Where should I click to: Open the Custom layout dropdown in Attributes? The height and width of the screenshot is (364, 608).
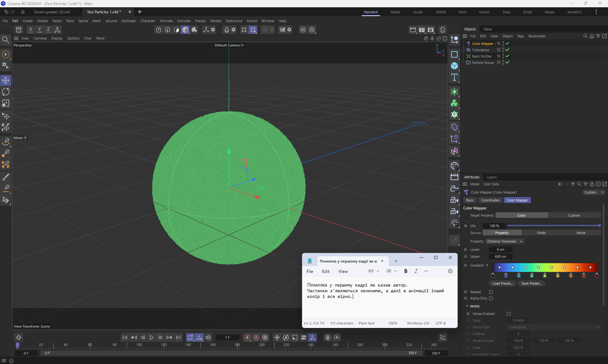[593, 192]
